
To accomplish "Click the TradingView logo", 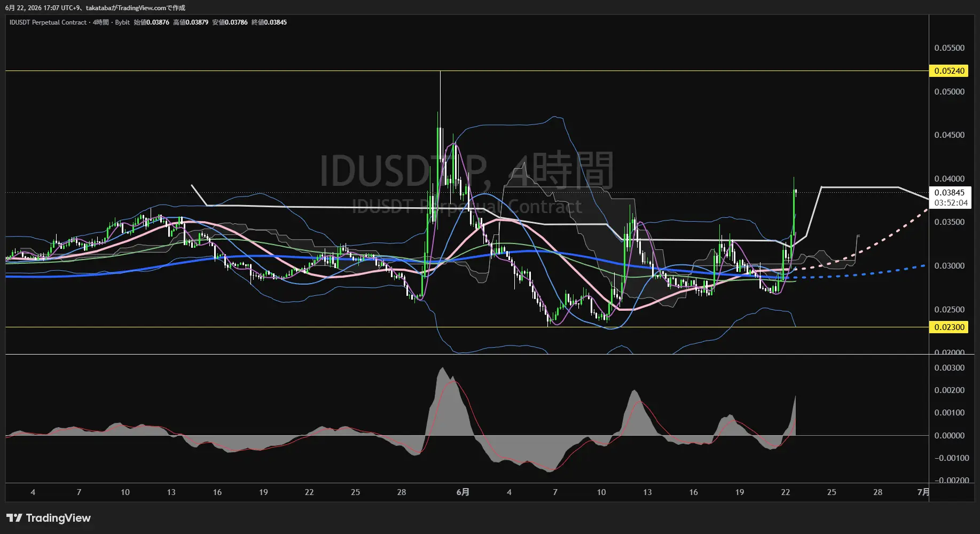I will [x=49, y=518].
